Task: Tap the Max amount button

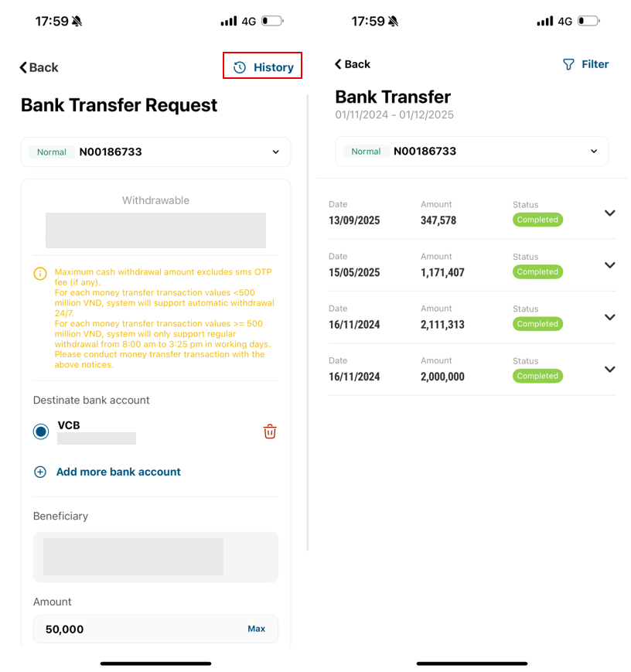Action: pyautogui.click(x=256, y=629)
